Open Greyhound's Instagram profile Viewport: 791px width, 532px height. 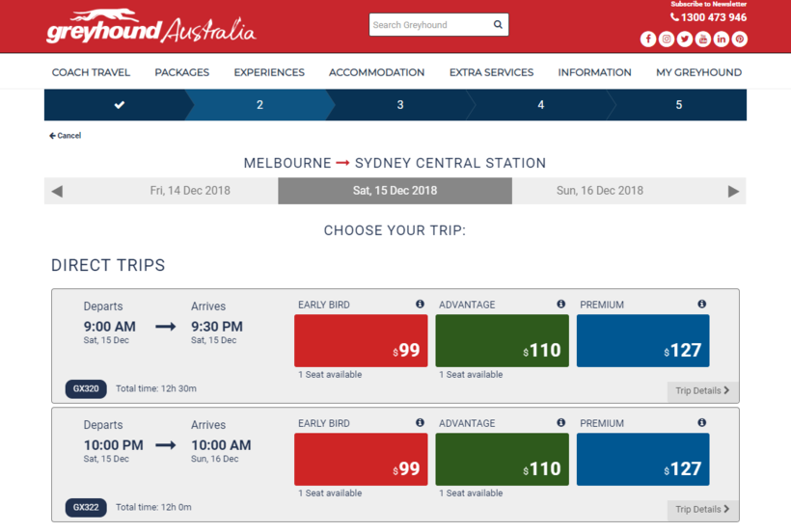click(x=667, y=40)
